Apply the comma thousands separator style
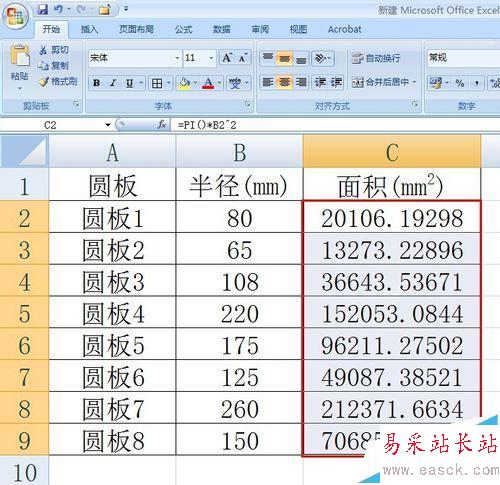The image size is (500, 485). click(476, 83)
